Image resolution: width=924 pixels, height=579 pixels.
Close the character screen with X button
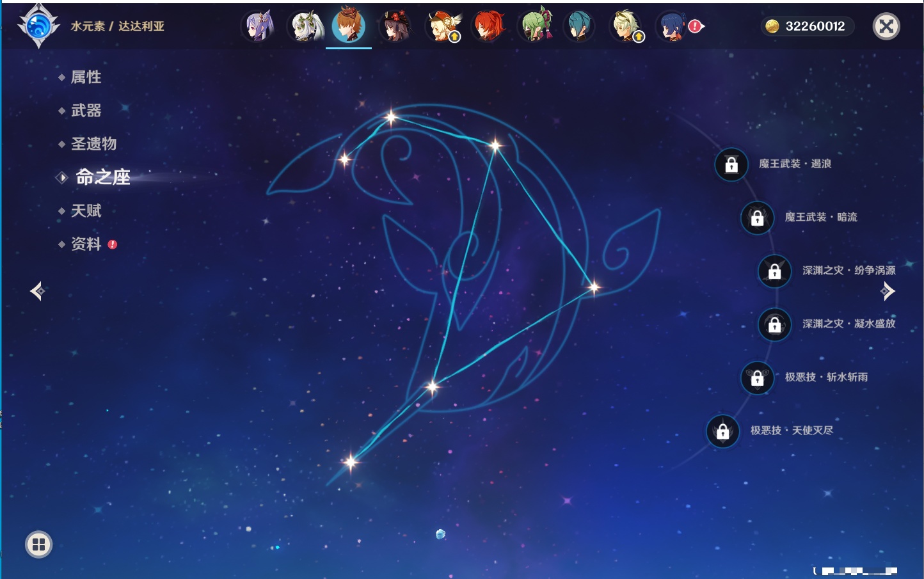point(886,26)
